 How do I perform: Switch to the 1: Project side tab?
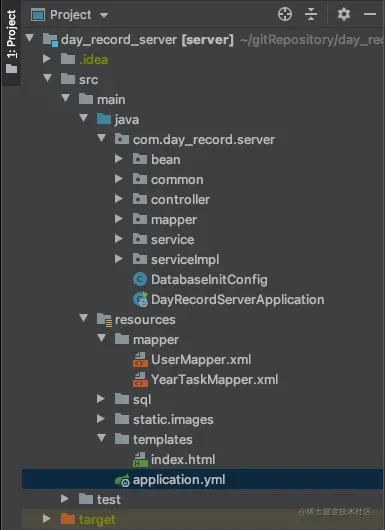click(x=11, y=42)
